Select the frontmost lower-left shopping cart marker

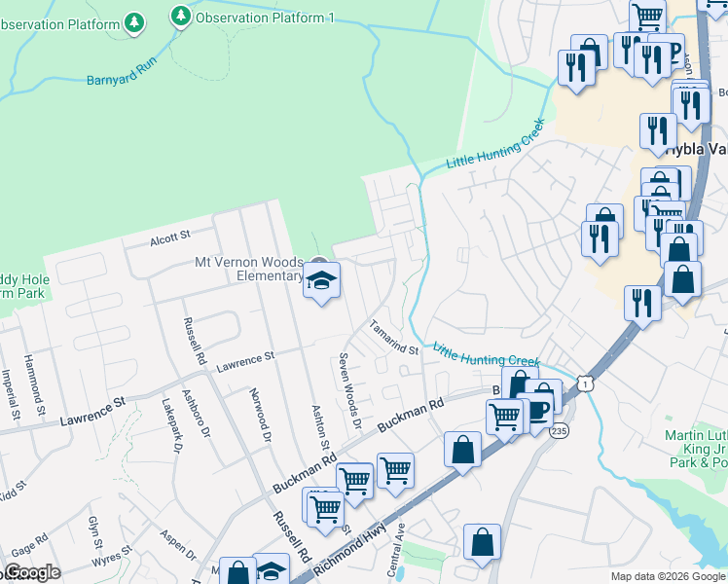coord(325,513)
